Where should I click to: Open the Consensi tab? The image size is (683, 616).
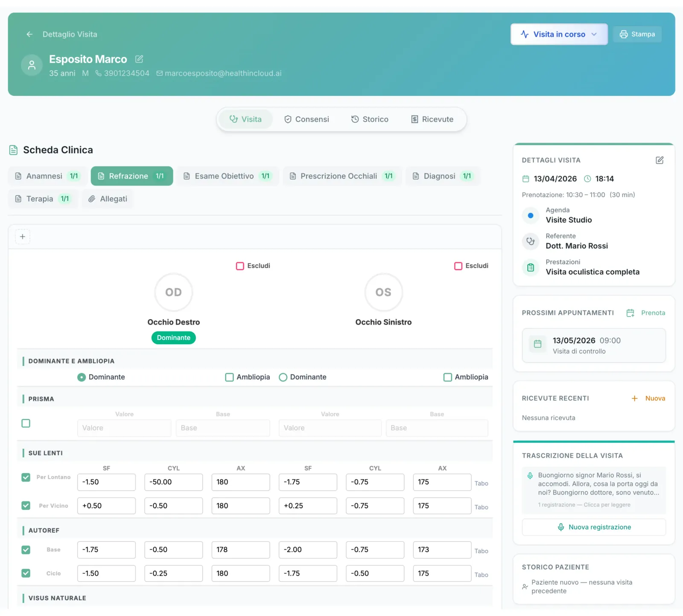306,119
